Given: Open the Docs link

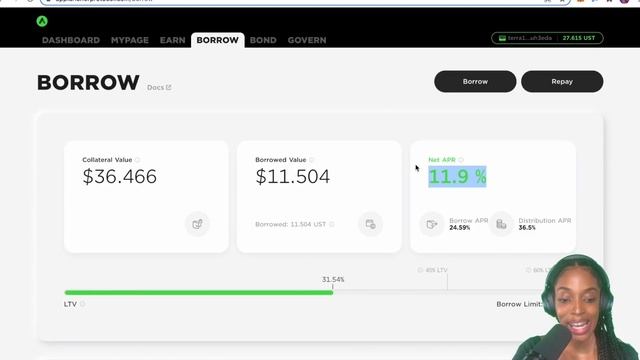Looking at the screenshot, I should [159, 87].
